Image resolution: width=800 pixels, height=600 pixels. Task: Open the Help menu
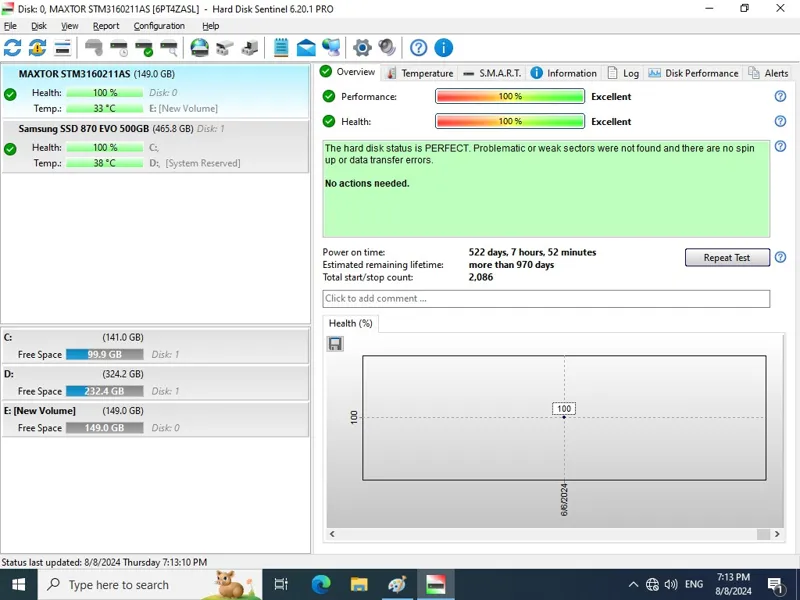tap(211, 26)
